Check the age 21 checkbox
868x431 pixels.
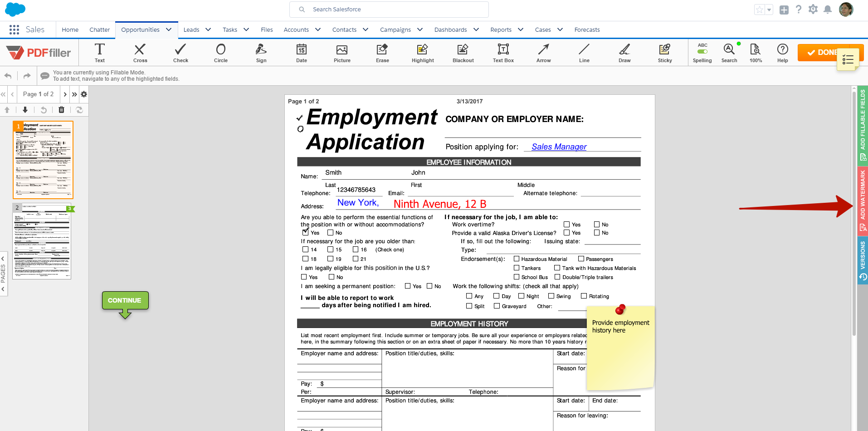click(356, 259)
